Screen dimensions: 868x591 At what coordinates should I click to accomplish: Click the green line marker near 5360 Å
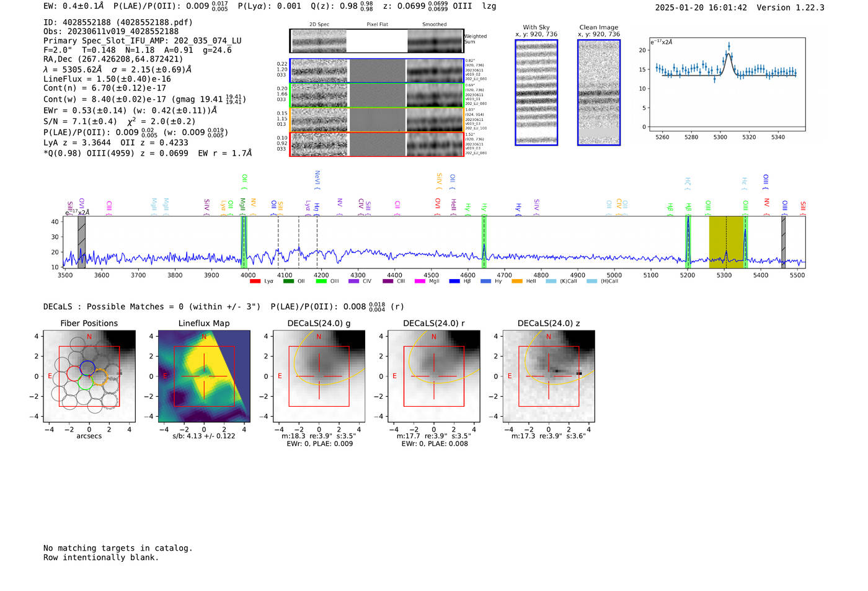click(745, 242)
